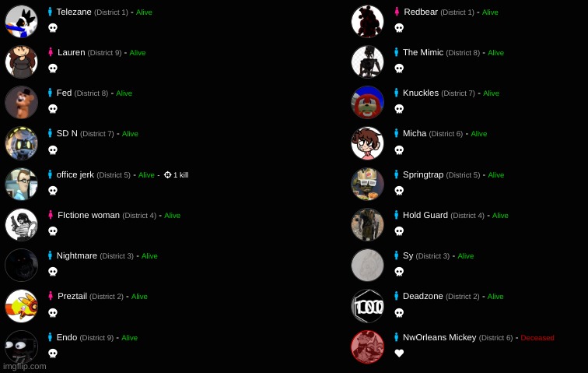Click the skull icon under Deadzone
The height and width of the screenshot is (373, 588).
399,312
